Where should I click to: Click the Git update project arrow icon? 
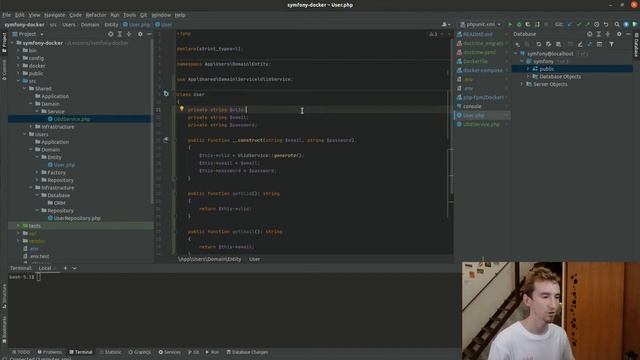coord(570,24)
